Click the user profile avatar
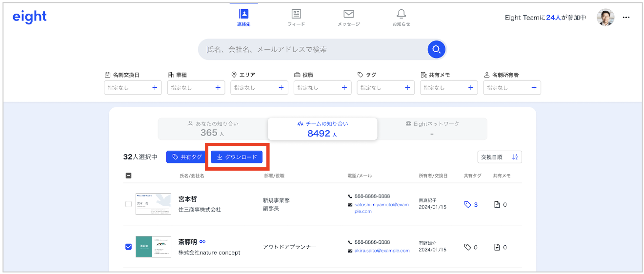Image resolution: width=644 pixels, height=274 pixels. coord(605,18)
